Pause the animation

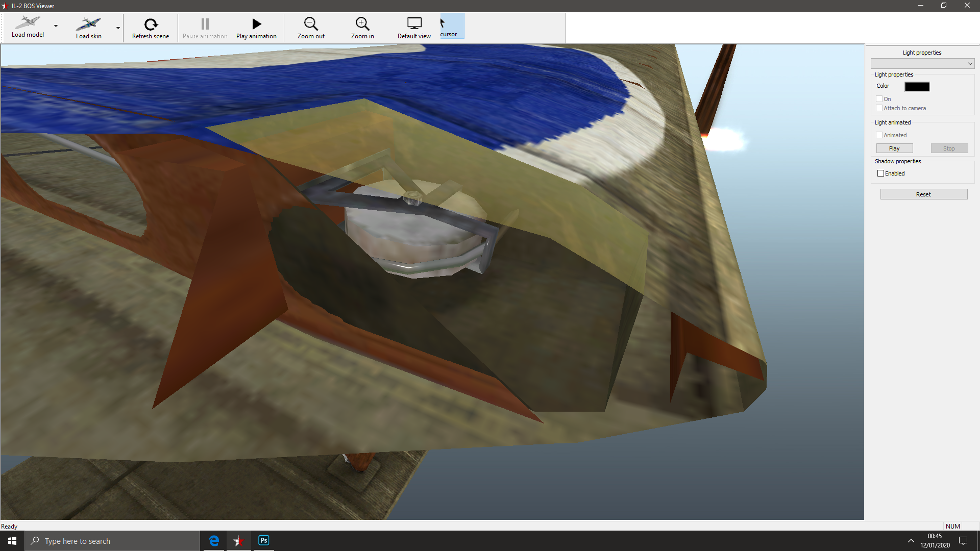point(205,28)
